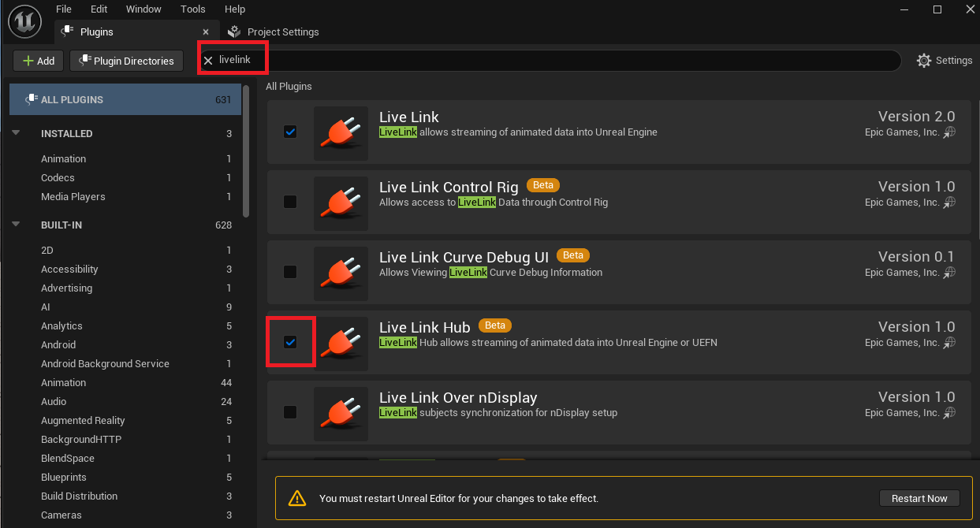The height and width of the screenshot is (528, 980).
Task: Close the Plugins tab
Action: click(x=206, y=32)
